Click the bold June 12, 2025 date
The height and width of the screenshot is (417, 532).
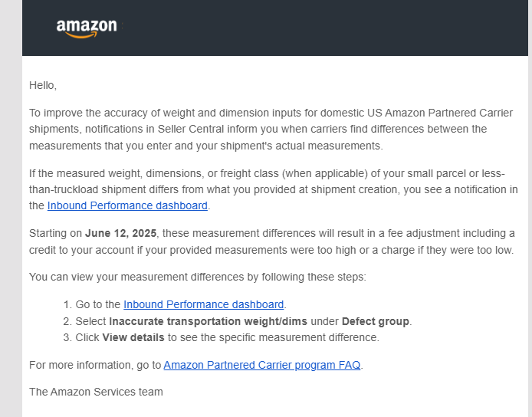point(120,233)
